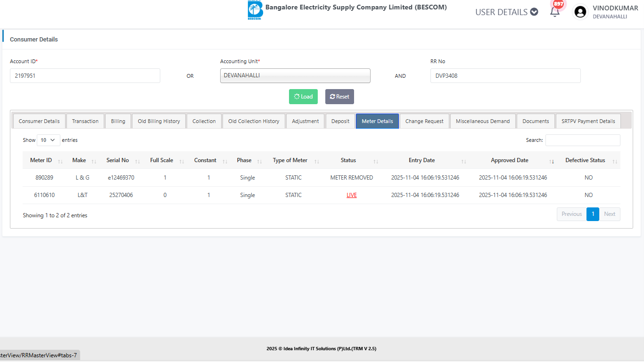This screenshot has width=644, height=362.
Task: Sort by Defective Status column arrows
Action: point(615,161)
